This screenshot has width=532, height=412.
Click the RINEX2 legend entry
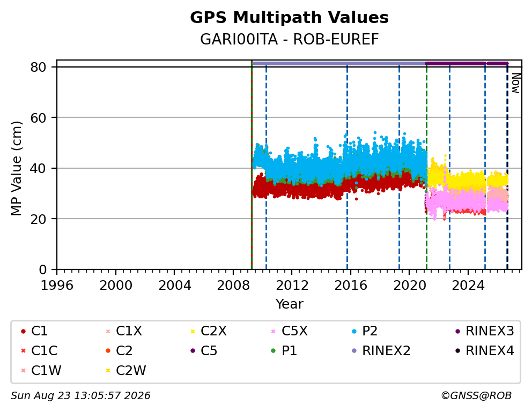tap(381, 351)
